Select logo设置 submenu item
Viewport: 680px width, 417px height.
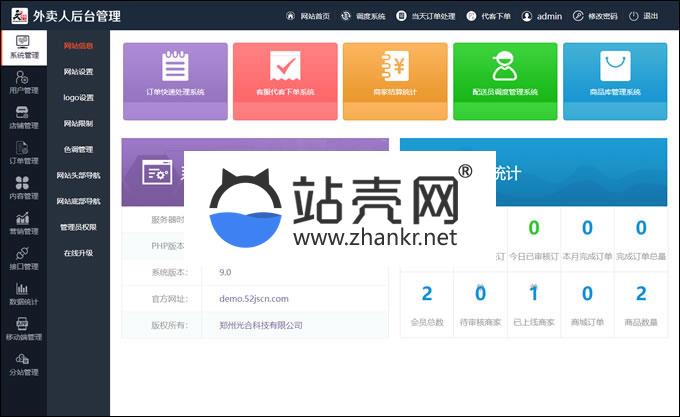coord(78,98)
